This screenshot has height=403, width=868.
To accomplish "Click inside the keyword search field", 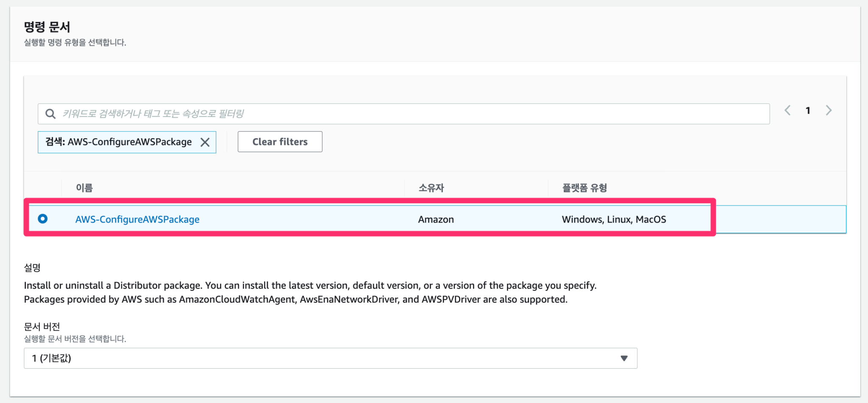I will tap(297, 113).
